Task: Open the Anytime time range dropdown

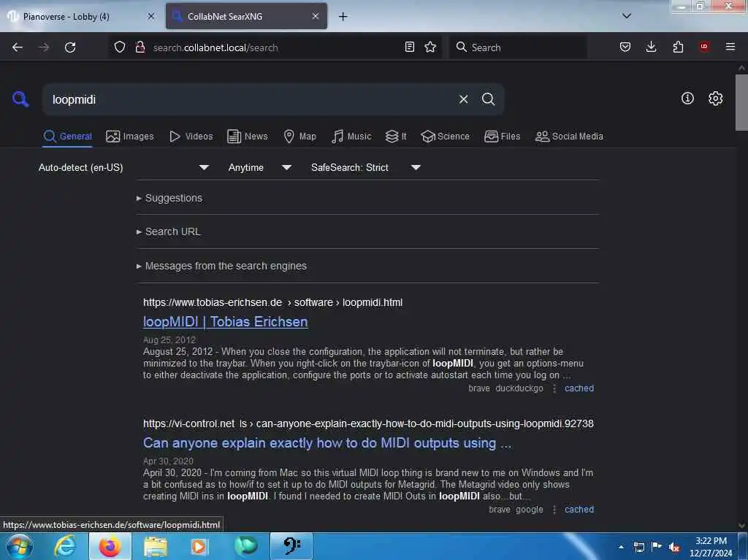Action: click(x=260, y=167)
